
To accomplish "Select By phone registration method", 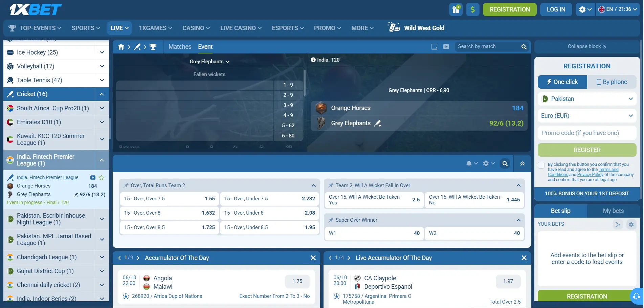I will 612,82.
